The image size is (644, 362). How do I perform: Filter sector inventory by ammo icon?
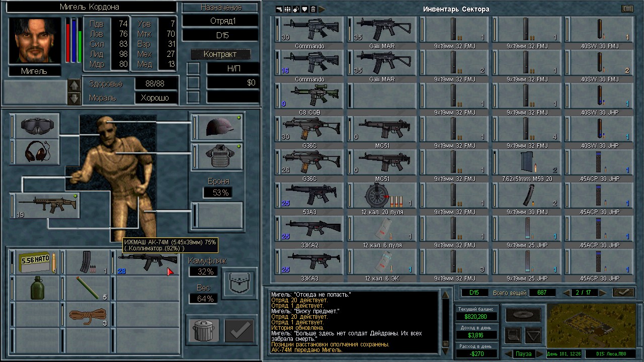pos(288,9)
